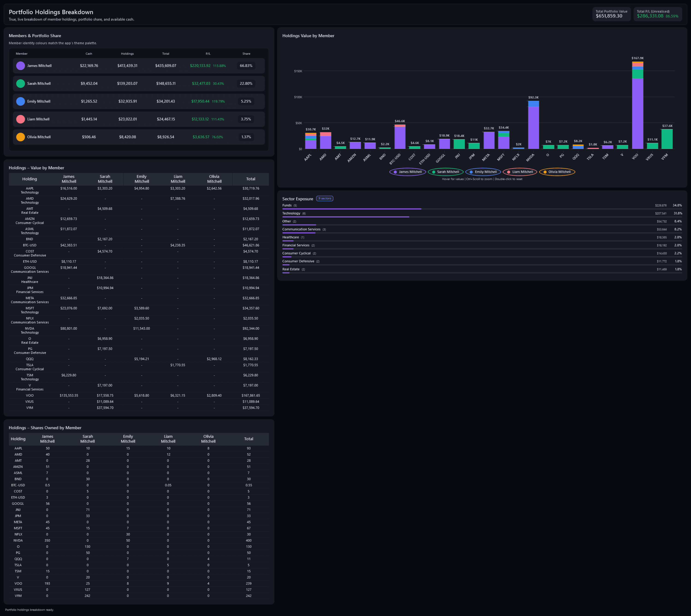This screenshot has width=691, height=616.
Task: Select the Communication Services sector label
Action: click(x=301, y=230)
